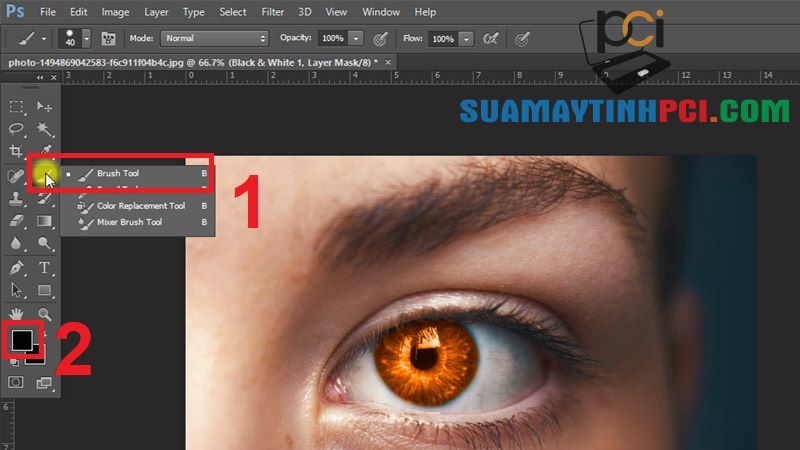The width and height of the screenshot is (800, 450).
Task: Click the orange iris on the canvas
Action: [x=426, y=361]
